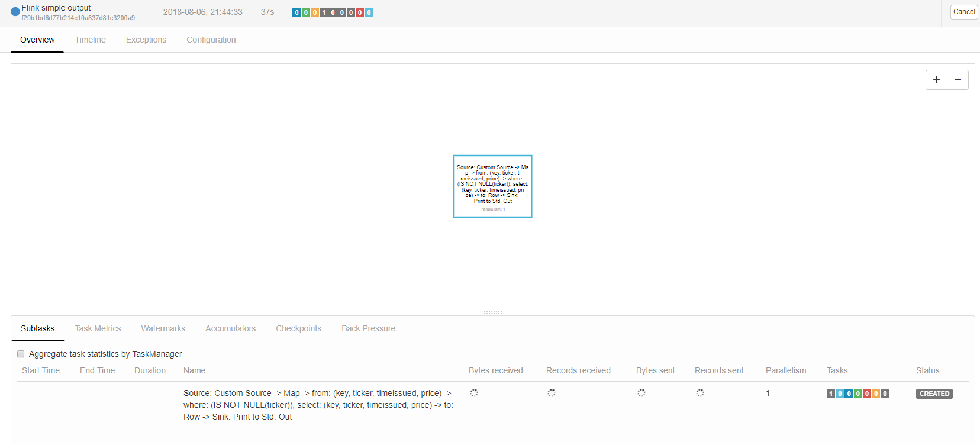Open the Task Metrics tab
This screenshot has width=980, height=445.
(98, 328)
